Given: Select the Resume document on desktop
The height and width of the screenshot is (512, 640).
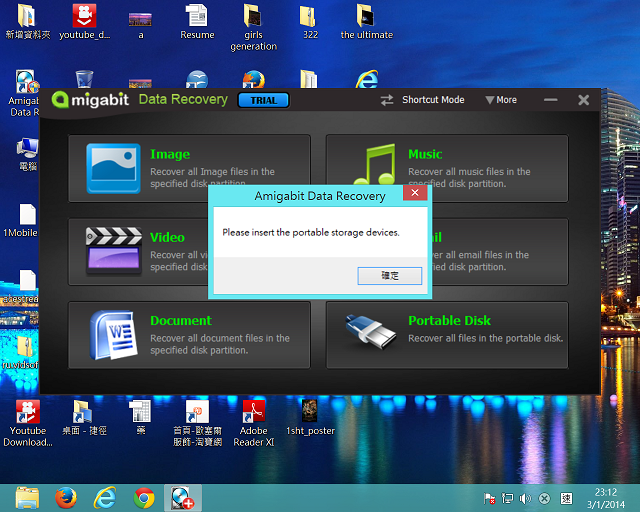Looking at the screenshot, I should coord(197,22).
